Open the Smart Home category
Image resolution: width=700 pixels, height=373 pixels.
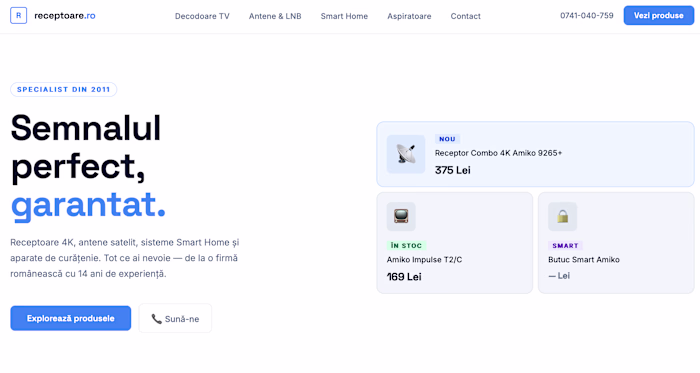coord(344,16)
